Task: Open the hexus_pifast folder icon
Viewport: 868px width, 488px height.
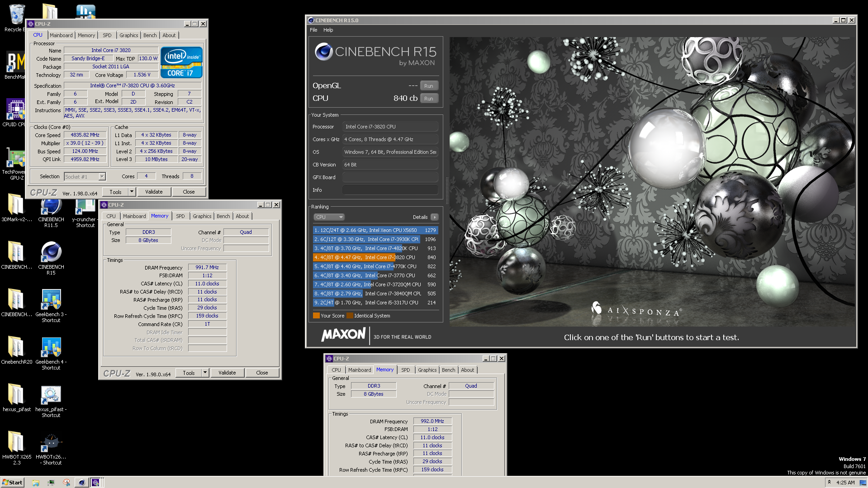Action: tap(16, 398)
